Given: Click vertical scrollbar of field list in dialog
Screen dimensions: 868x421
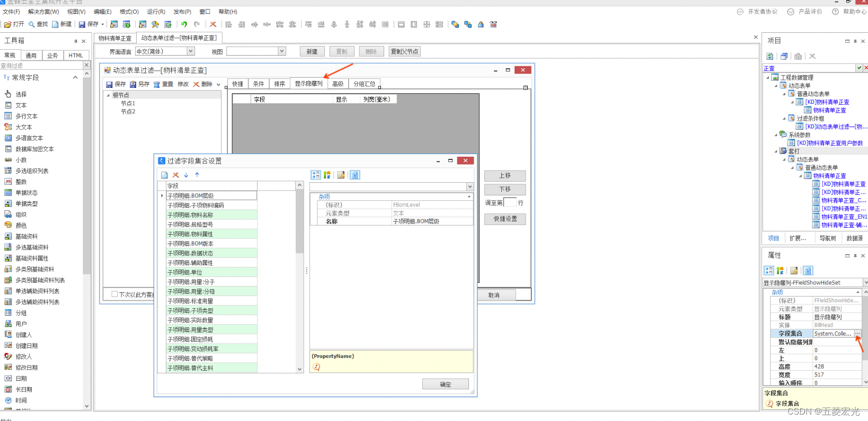Looking at the screenshot, I should point(299,277).
